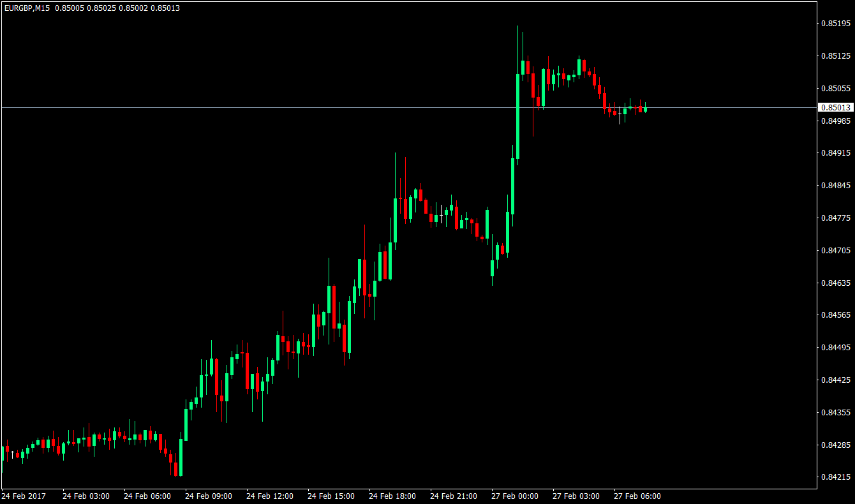This screenshot has width=855, height=504.
Task: Click the 0.84845 price axis label
Action: click(x=836, y=186)
